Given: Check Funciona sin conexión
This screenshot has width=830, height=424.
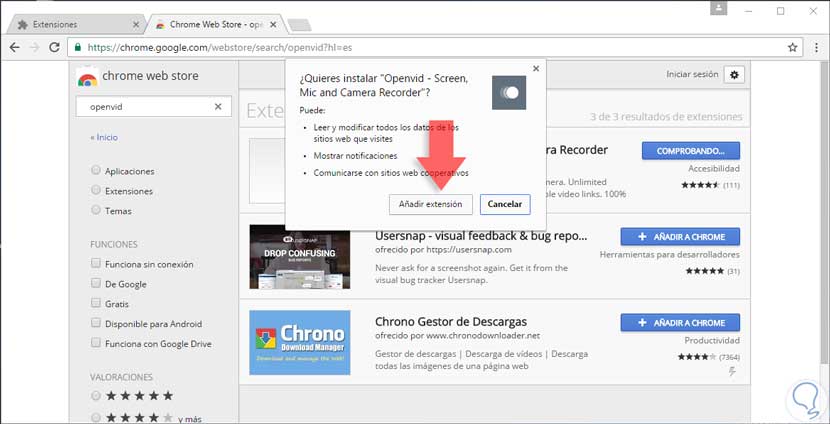Looking at the screenshot, I should click(x=96, y=263).
